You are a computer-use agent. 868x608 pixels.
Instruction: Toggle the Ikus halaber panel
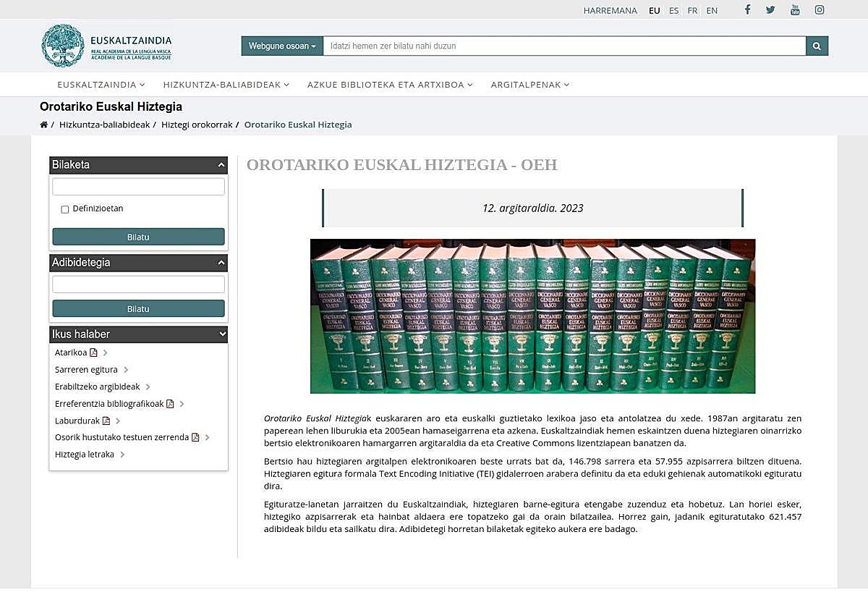[221, 334]
